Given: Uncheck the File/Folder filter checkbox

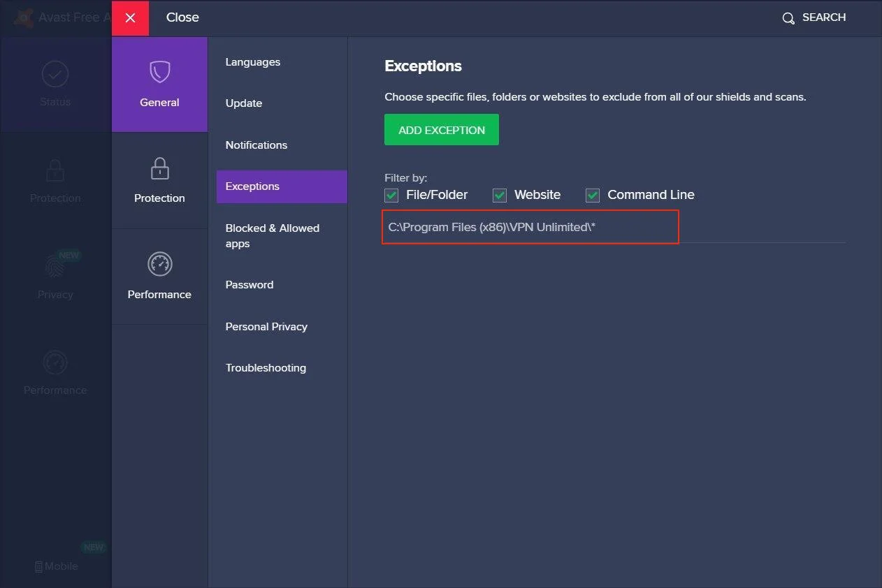Looking at the screenshot, I should 391,196.
